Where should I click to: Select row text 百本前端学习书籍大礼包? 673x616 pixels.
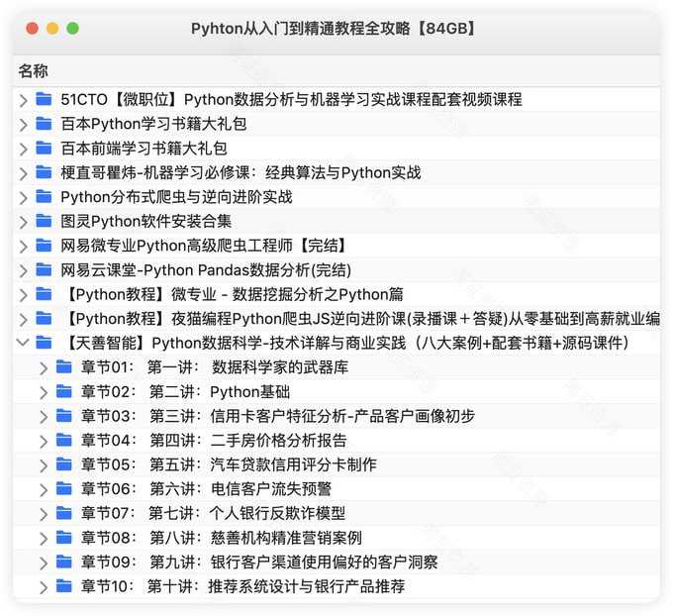(x=144, y=149)
